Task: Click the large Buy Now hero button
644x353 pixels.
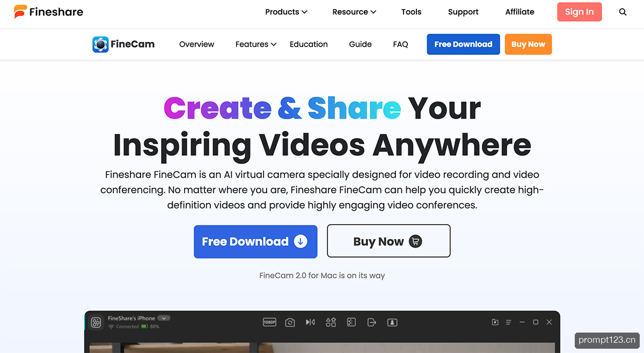Action: click(x=389, y=242)
